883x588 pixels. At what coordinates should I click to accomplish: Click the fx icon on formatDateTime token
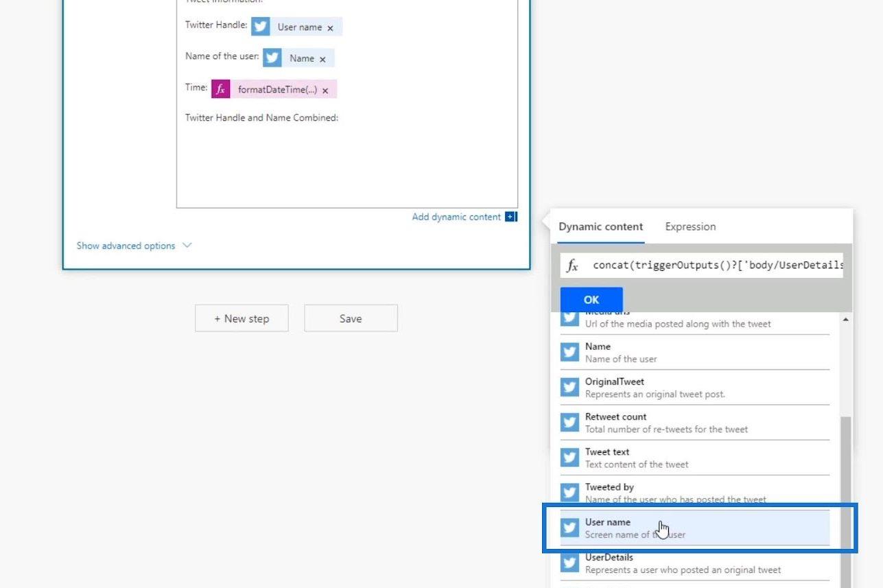(x=220, y=89)
